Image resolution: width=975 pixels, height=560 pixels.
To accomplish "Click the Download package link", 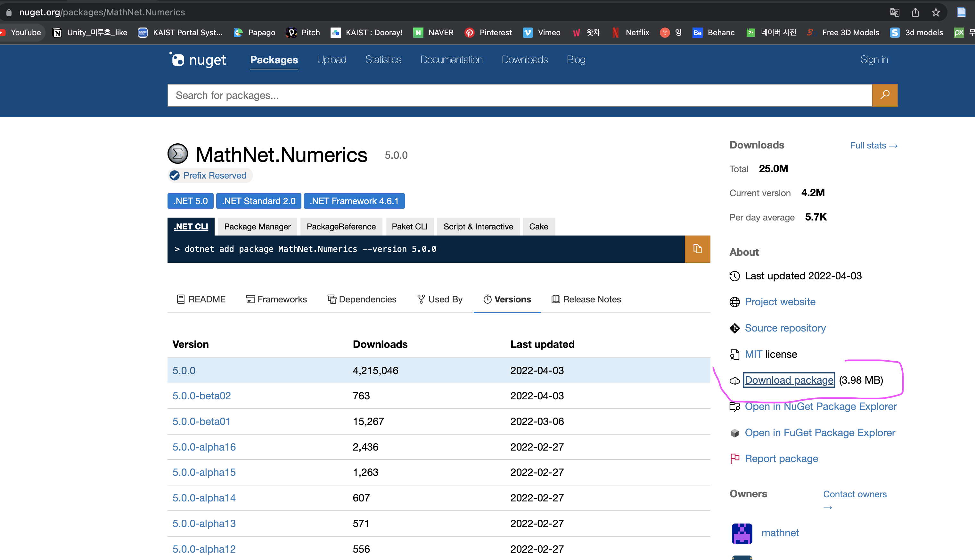I will click(x=789, y=380).
